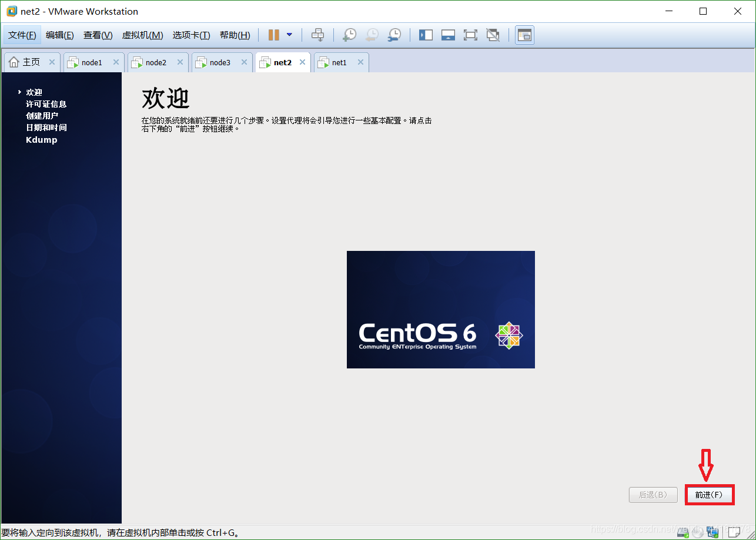Click the network adapter status icon
The width and height of the screenshot is (756, 540).
(x=713, y=532)
